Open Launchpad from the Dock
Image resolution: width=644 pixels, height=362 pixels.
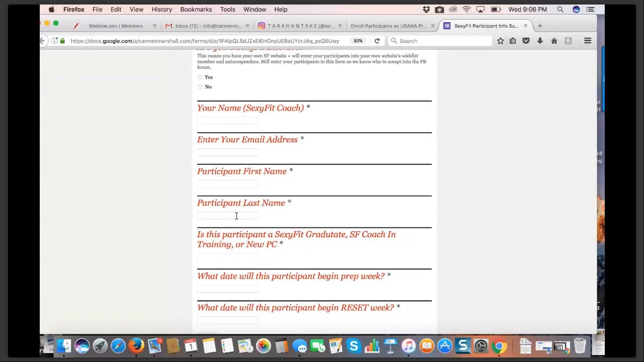coord(100,346)
